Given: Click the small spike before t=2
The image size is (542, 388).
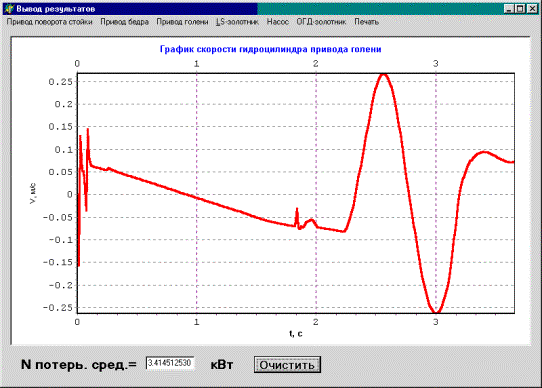Looking at the screenshot, I should [297, 215].
